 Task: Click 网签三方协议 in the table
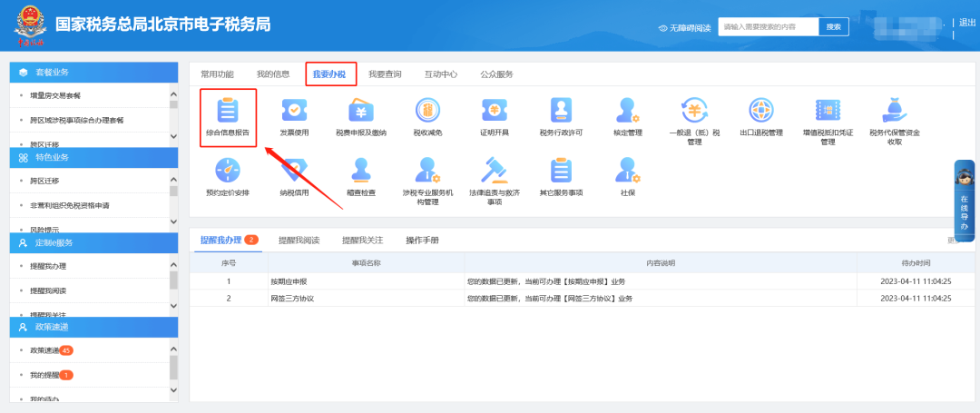(x=292, y=298)
